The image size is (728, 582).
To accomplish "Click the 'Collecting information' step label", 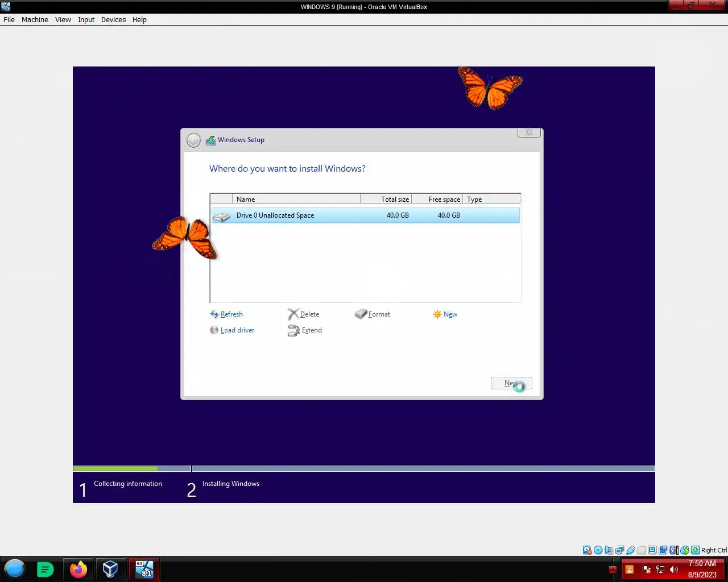I will [128, 484].
